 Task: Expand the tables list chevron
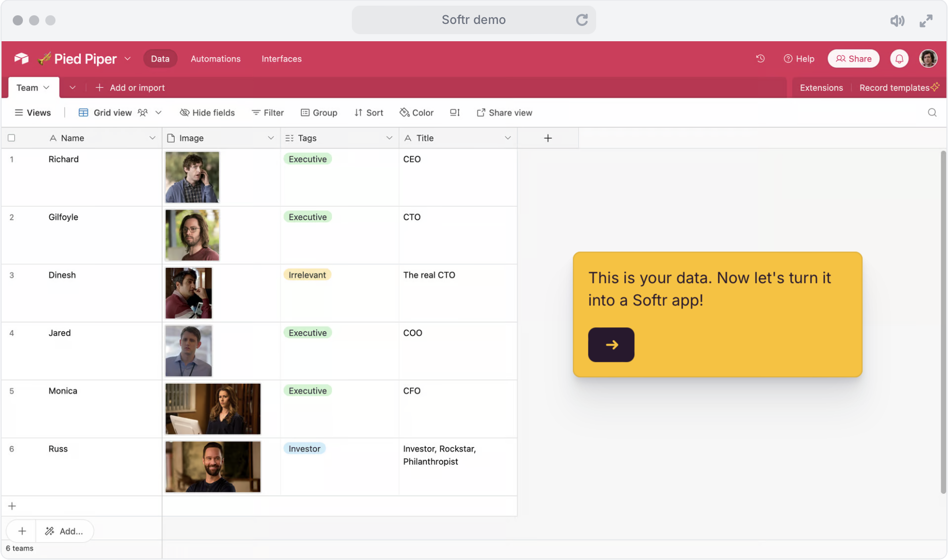point(72,88)
